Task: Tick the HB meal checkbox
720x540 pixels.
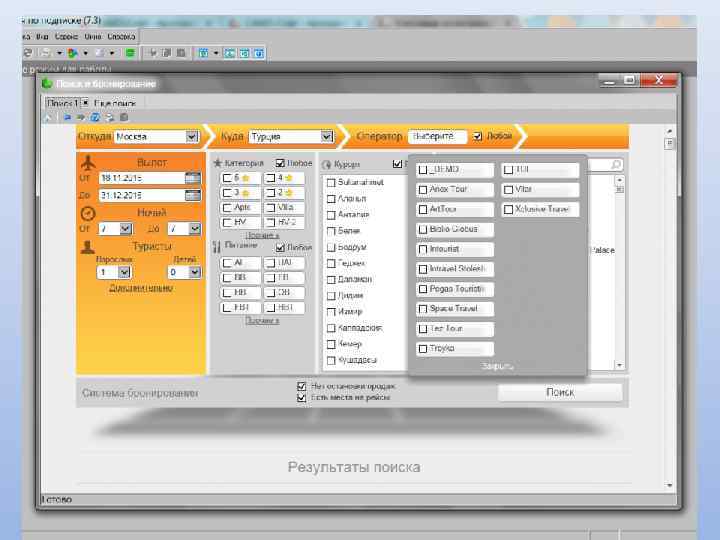Action: click(x=227, y=292)
